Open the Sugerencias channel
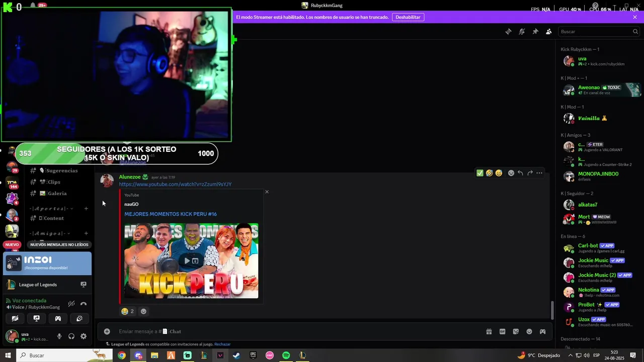Viewport: 644px width, 362px height. click(58, 171)
